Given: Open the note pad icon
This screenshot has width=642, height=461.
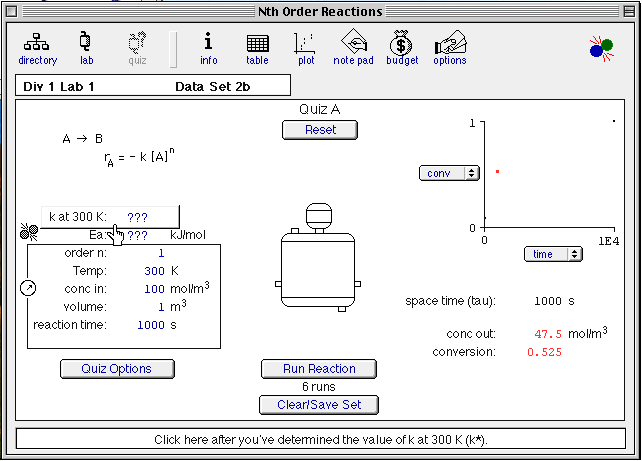Looking at the screenshot, I should (353, 43).
